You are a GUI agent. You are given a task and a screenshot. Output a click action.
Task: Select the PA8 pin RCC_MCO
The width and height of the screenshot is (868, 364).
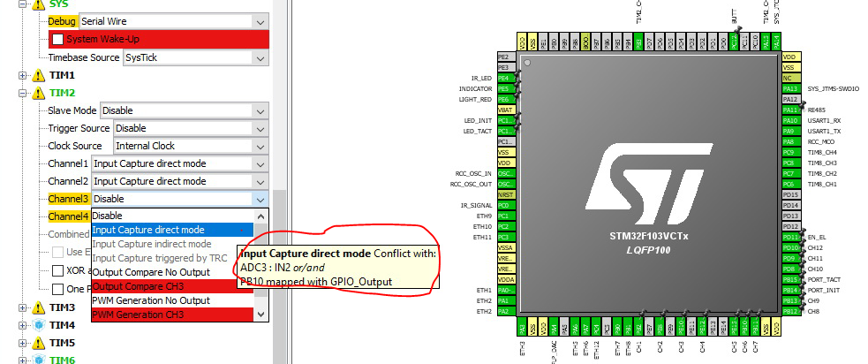(x=790, y=141)
